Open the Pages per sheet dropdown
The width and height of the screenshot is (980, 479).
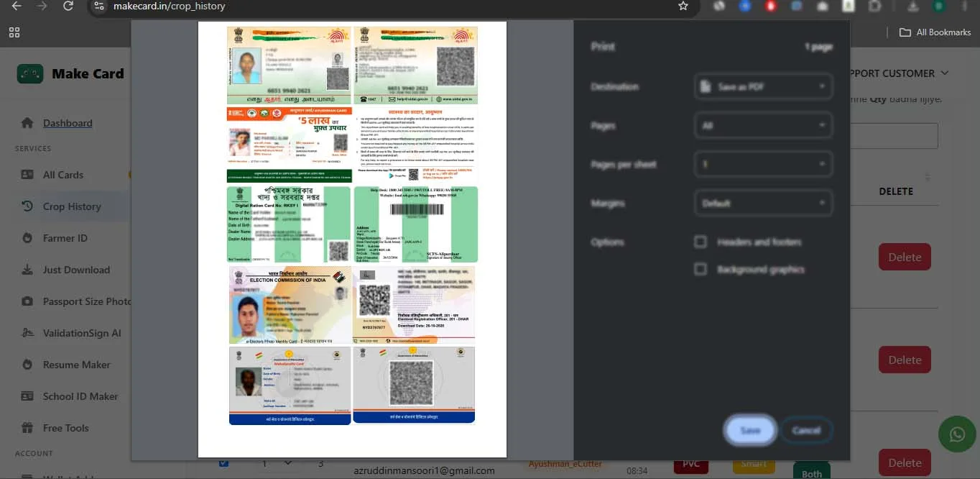764,164
